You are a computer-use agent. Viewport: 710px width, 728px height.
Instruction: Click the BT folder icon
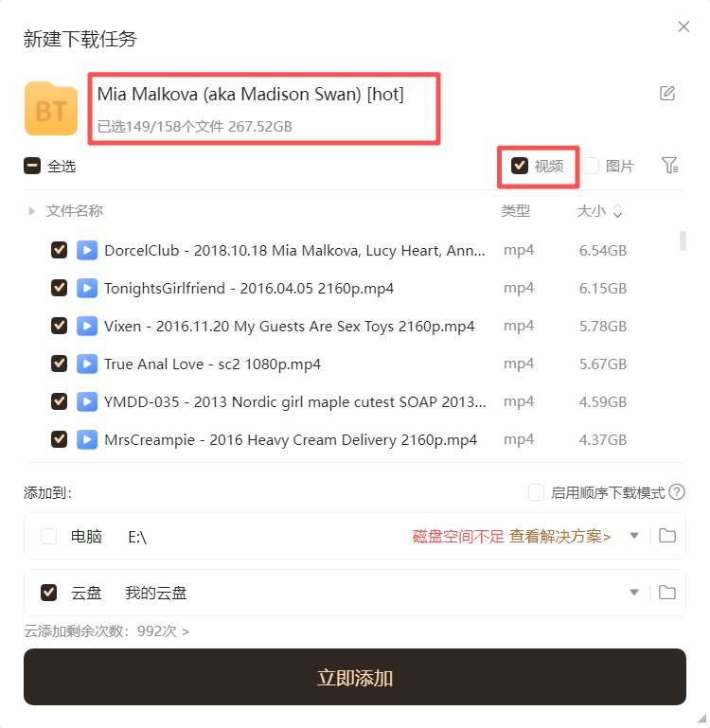point(51,109)
